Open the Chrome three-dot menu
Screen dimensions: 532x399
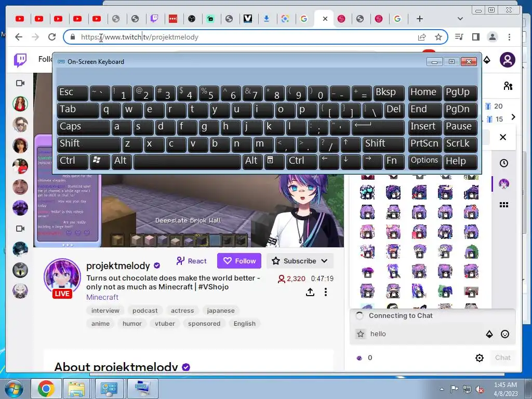[509, 37]
